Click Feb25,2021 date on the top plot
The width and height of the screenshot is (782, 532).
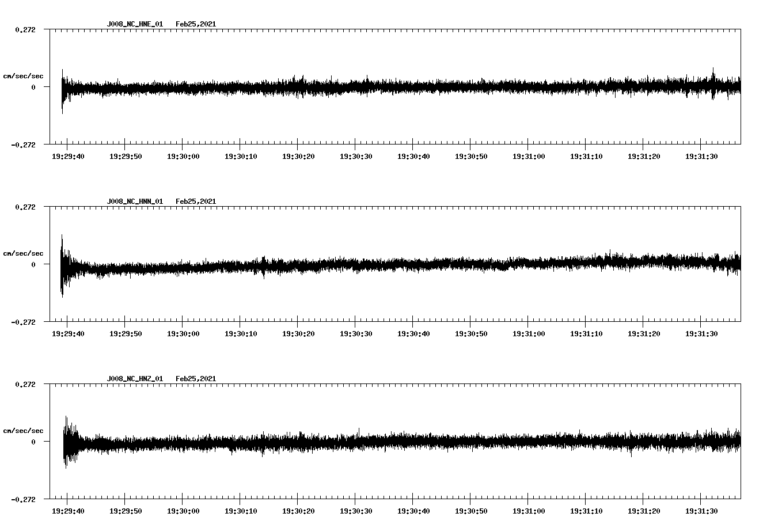196,24
